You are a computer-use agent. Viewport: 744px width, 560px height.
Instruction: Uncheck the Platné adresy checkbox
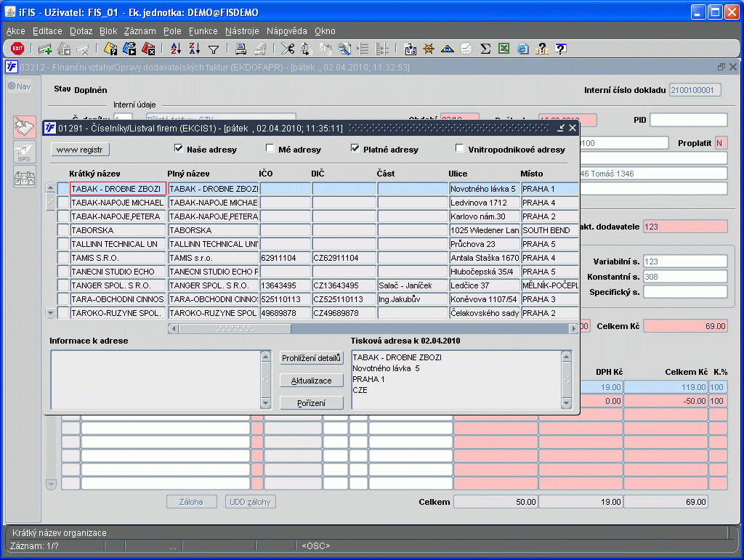pos(355,149)
